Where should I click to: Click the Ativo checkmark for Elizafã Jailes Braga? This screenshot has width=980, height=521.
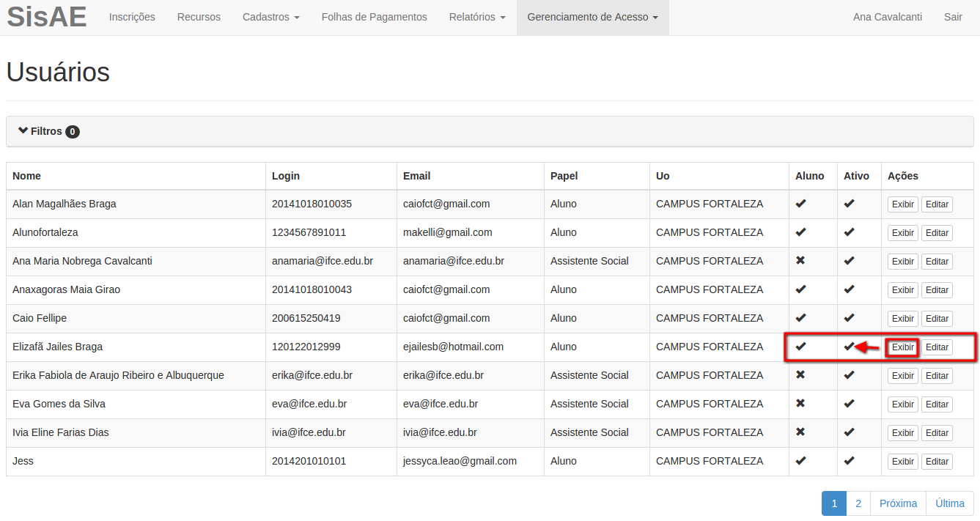point(849,347)
